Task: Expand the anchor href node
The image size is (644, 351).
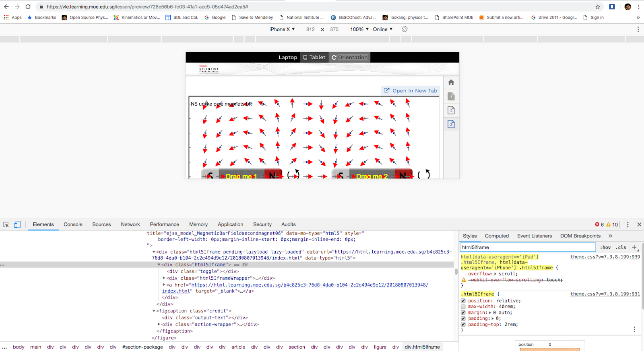Action: tap(164, 285)
